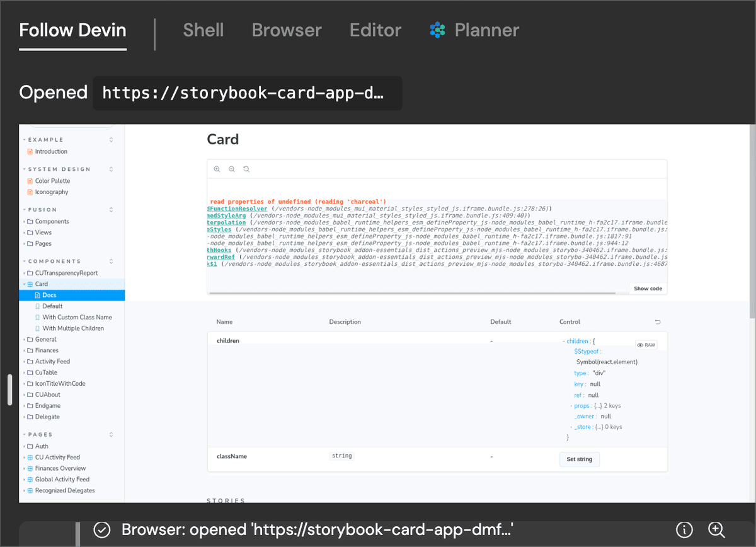Image resolution: width=756 pixels, height=547 pixels.
Task: Toggle RAW view for children control
Action: click(647, 345)
